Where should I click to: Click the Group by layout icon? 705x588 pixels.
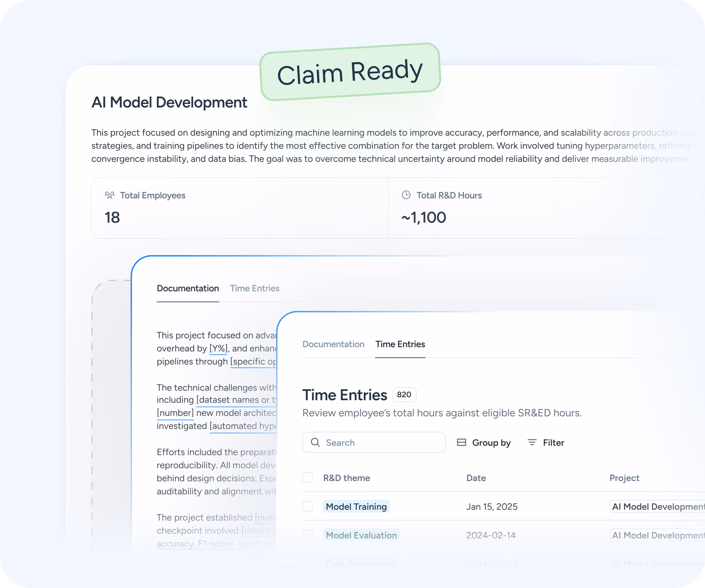pos(461,442)
